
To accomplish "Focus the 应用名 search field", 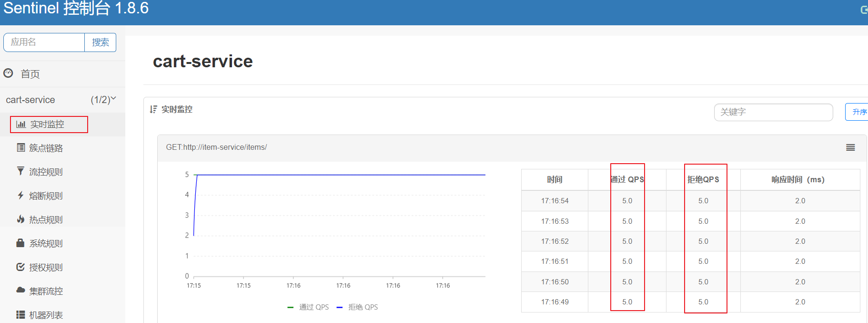I will (44, 42).
